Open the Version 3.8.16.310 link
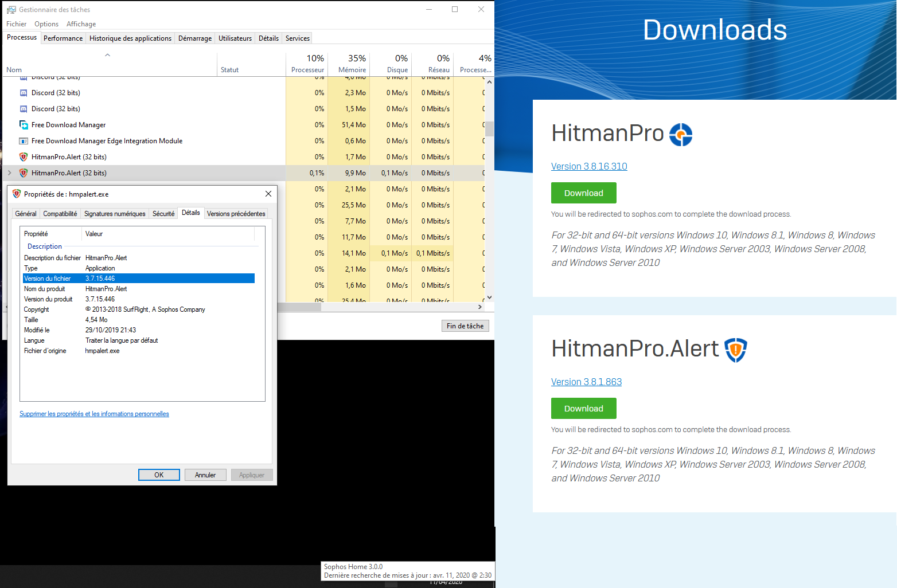Viewport: 897px width, 588px height. coord(589,166)
